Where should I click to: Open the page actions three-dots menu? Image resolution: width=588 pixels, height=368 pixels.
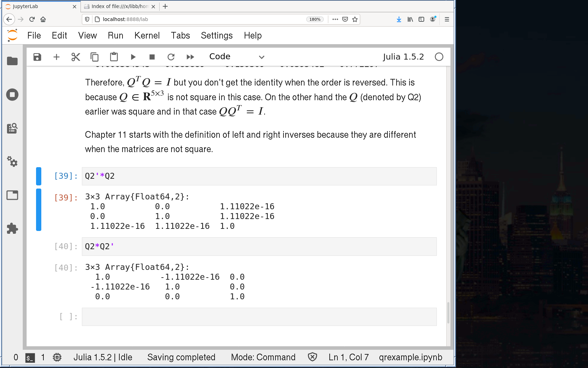tap(335, 19)
